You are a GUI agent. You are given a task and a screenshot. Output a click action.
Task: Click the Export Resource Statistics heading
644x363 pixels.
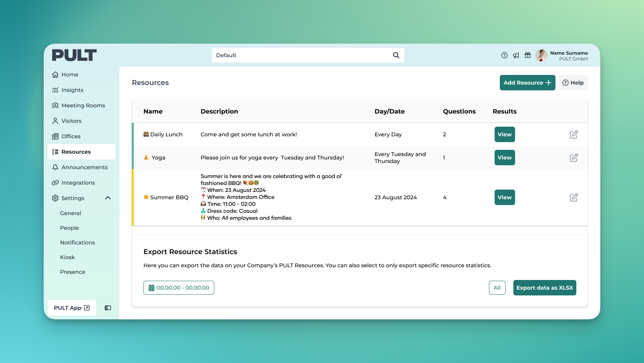point(190,252)
